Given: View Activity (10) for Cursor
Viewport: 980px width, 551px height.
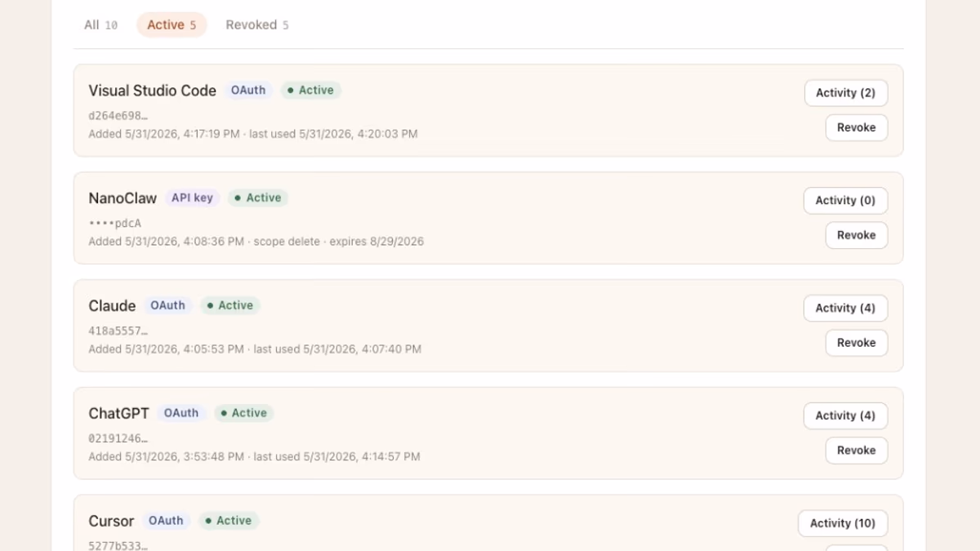Looking at the screenshot, I should (x=843, y=524).
